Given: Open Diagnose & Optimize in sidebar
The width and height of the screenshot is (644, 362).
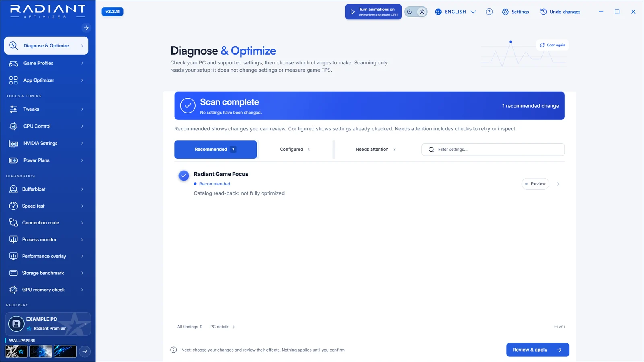Looking at the screenshot, I should click(x=46, y=46).
